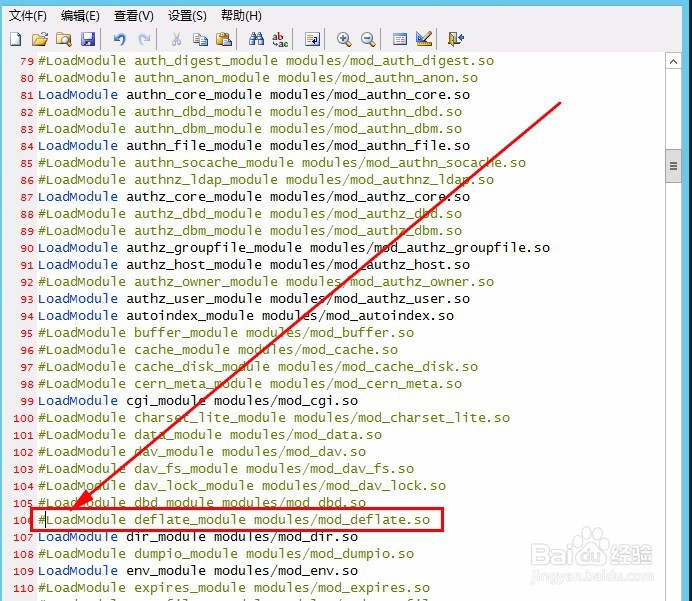
Task: Click the Exit door icon in toolbar
Action: 456,39
